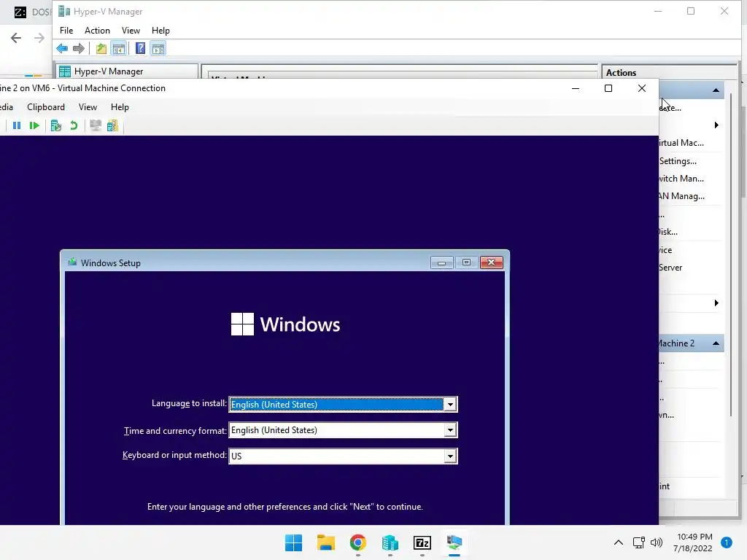Click the browser forward arrow behind Hyper-V
The width and height of the screenshot is (747, 560).
pyautogui.click(x=39, y=38)
